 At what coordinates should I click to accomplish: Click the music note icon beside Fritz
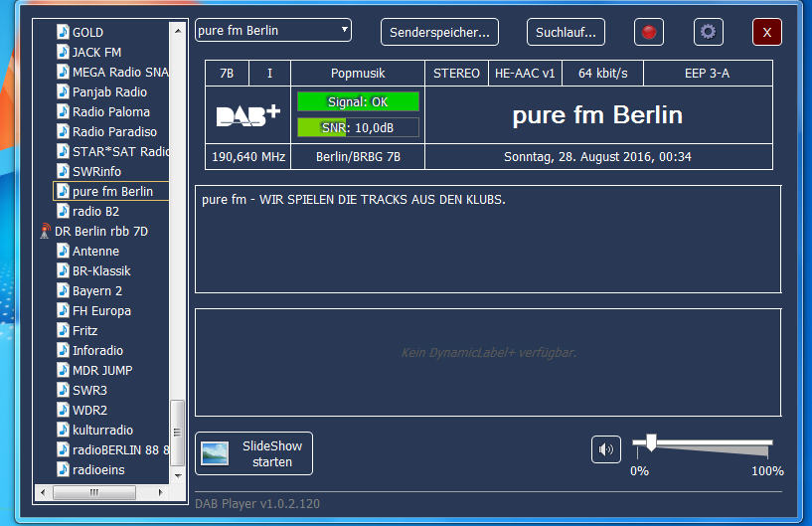point(63,330)
